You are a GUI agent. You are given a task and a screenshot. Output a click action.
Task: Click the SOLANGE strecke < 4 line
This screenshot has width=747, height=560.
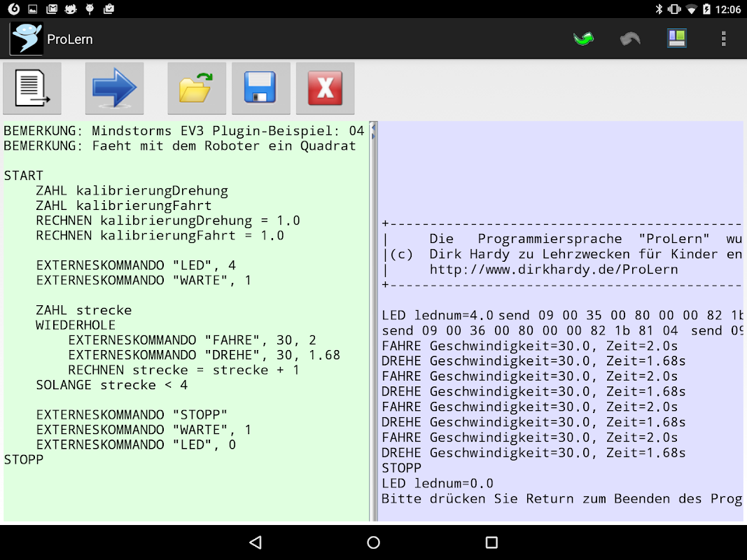[112, 385]
